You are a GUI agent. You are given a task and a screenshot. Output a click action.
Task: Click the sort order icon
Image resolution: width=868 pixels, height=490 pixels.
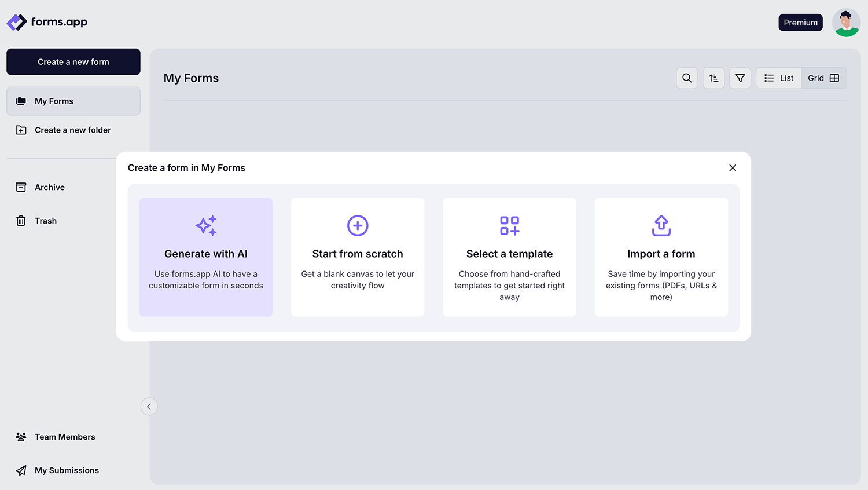coord(713,78)
